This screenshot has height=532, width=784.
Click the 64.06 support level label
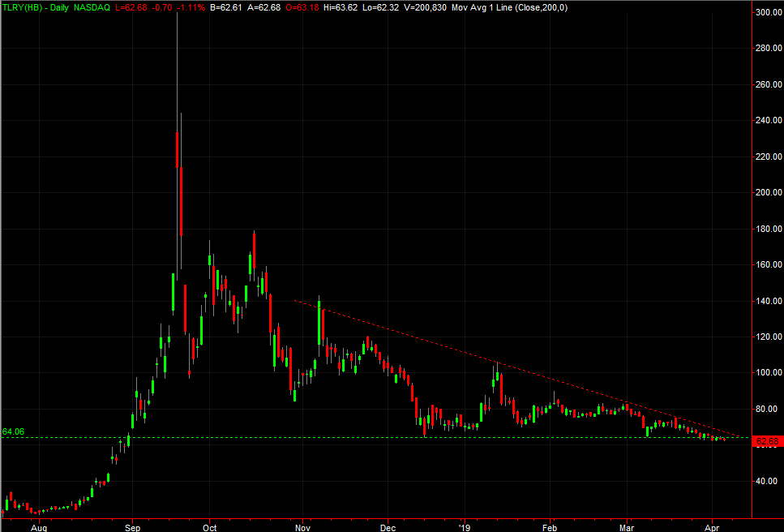coord(13,431)
